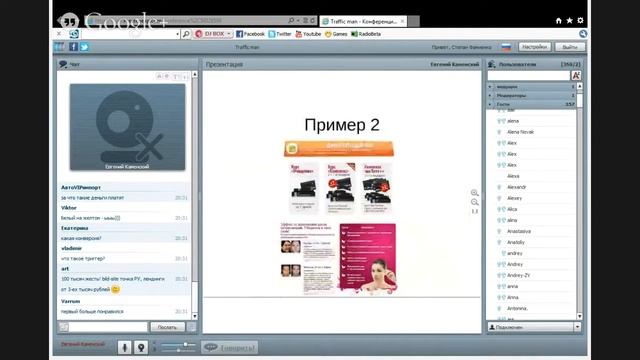This screenshot has height=360, width=640.
Task: Select user Alexandr in users list
Action: (516, 187)
